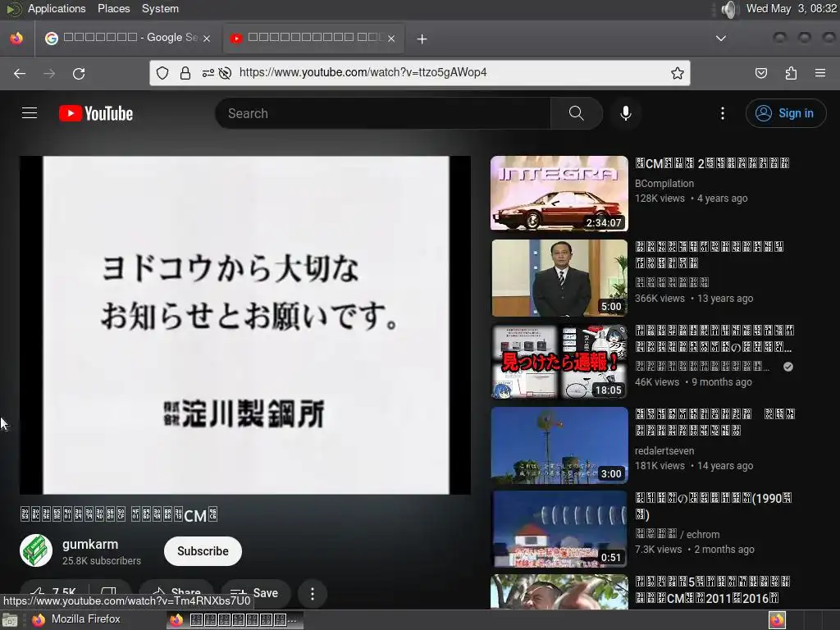Expand the list all tabs dropdown

point(721,38)
